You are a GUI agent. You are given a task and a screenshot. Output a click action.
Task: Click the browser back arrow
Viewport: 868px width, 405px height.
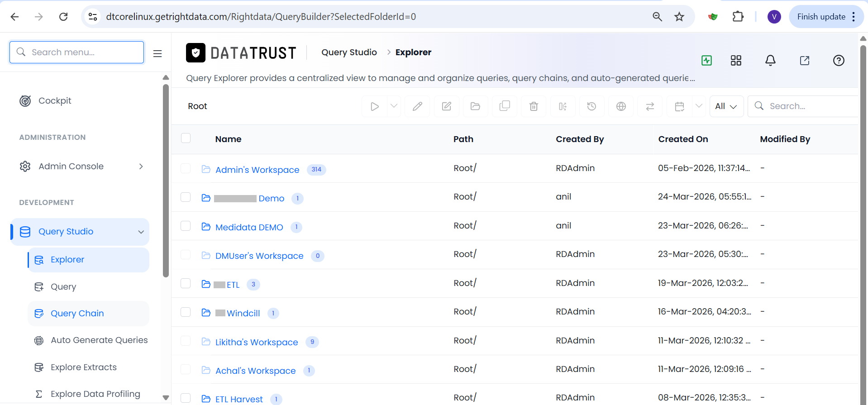(14, 17)
